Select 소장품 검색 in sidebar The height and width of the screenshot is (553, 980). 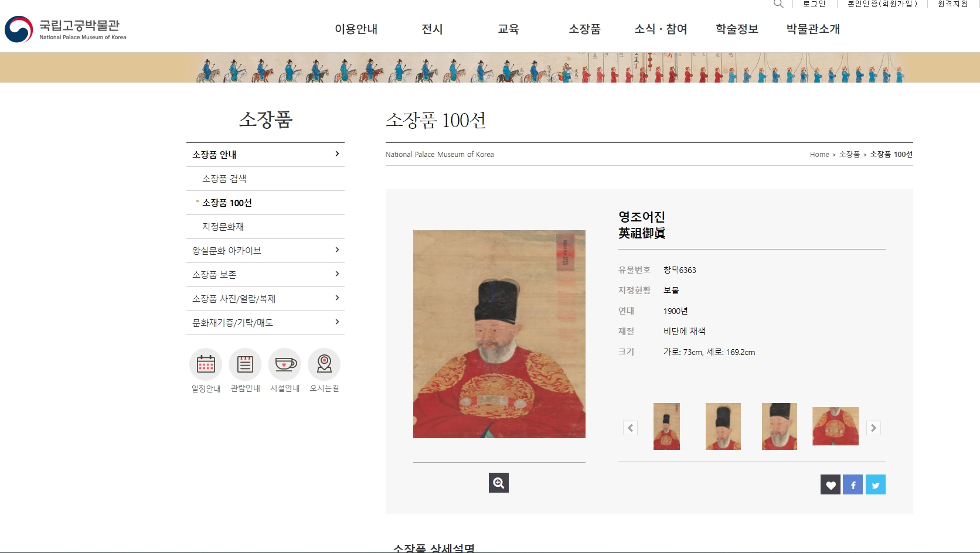(224, 179)
